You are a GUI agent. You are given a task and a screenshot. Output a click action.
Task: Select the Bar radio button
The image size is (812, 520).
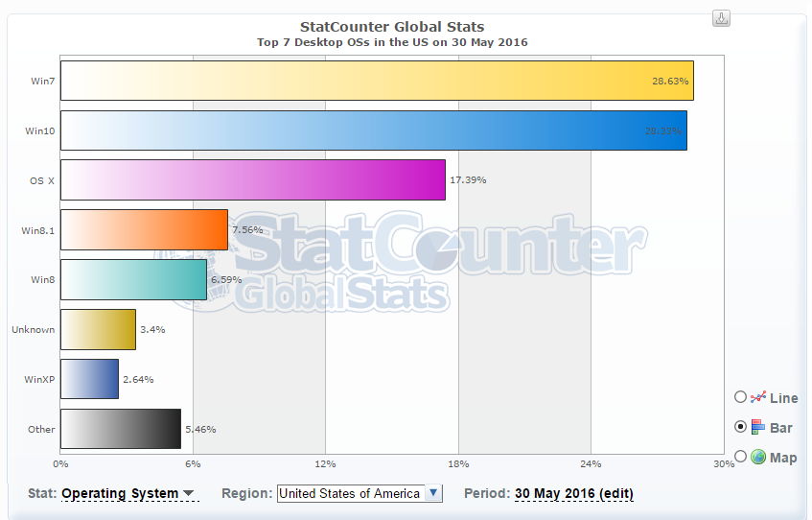coord(740,427)
